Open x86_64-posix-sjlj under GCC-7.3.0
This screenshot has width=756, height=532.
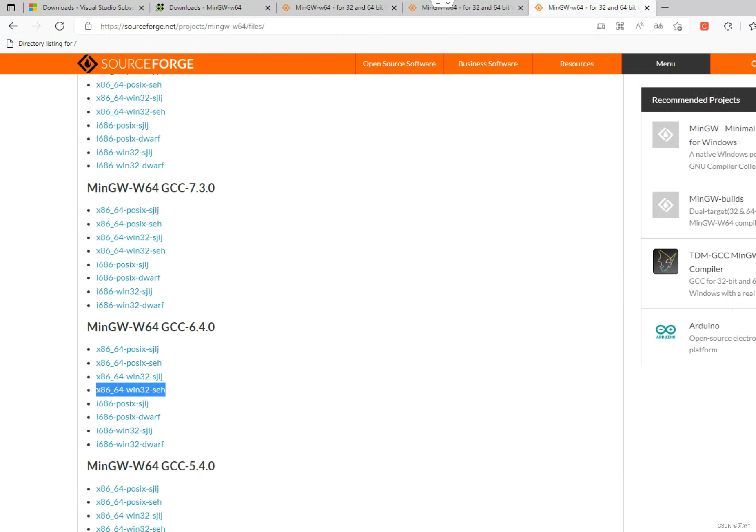click(x=127, y=210)
